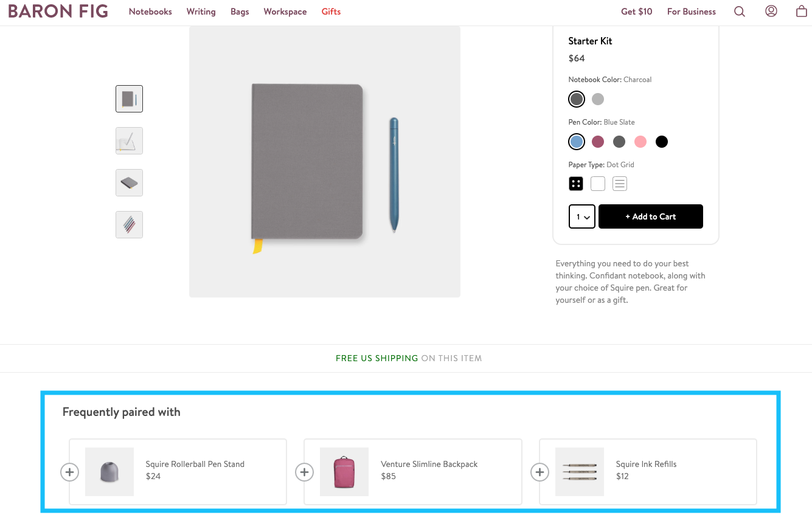The height and width of the screenshot is (515, 812).
Task: Open the Workspace menu
Action: [x=285, y=12]
